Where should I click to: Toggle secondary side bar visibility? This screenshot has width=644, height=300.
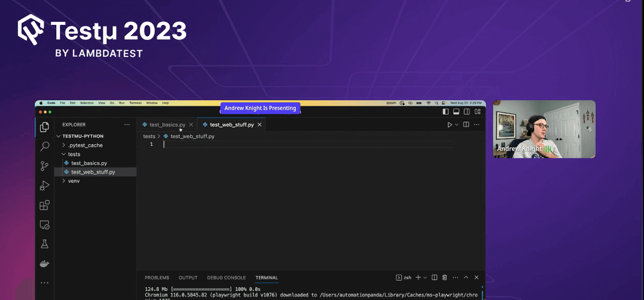point(467,112)
